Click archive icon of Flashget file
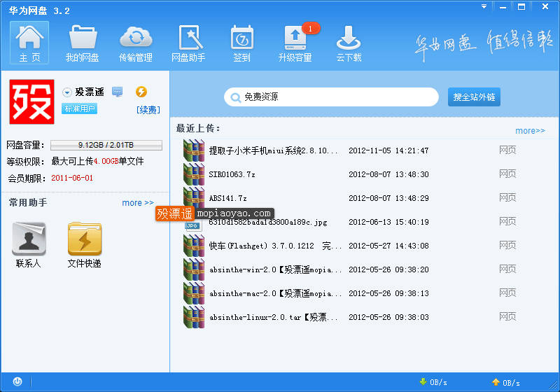Image resolution: width=560 pixels, height=392 pixels. point(194,246)
